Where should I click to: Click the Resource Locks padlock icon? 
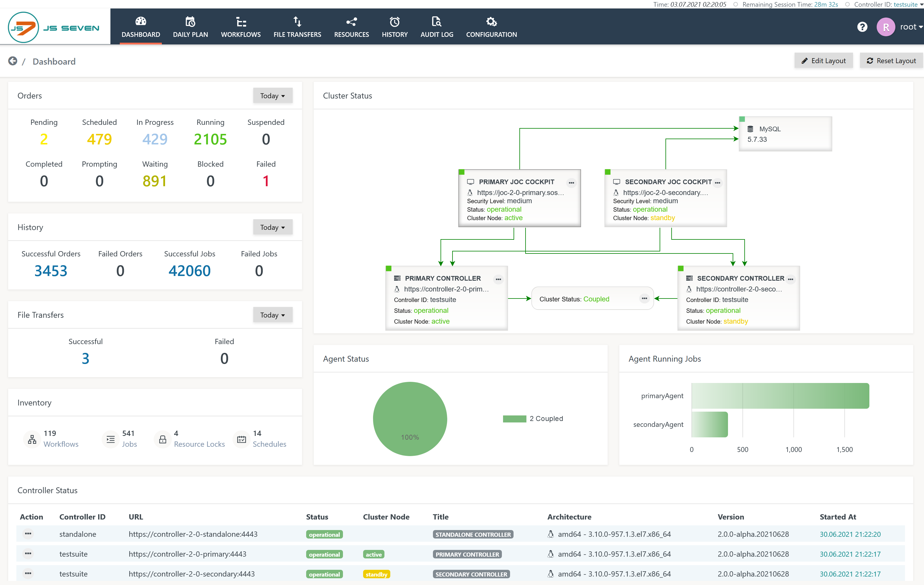(163, 439)
